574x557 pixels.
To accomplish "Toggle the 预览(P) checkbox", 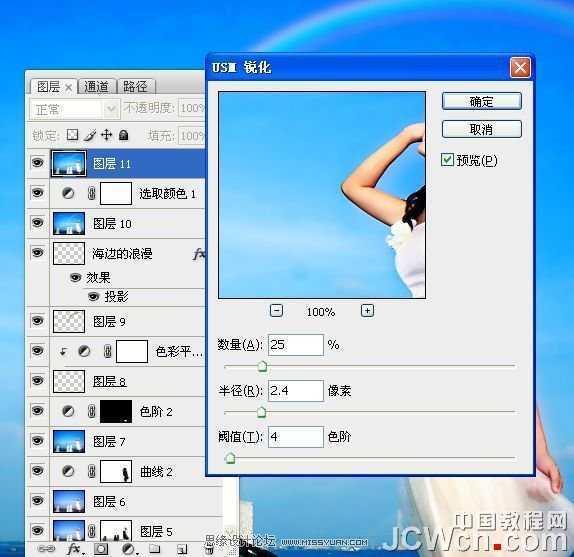I will (447, 160).
